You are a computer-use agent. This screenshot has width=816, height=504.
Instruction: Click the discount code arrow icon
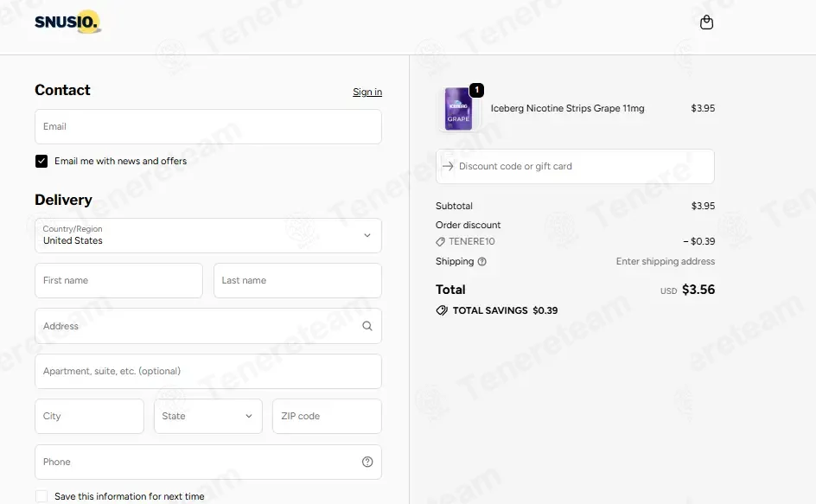(x=448, y=166)
